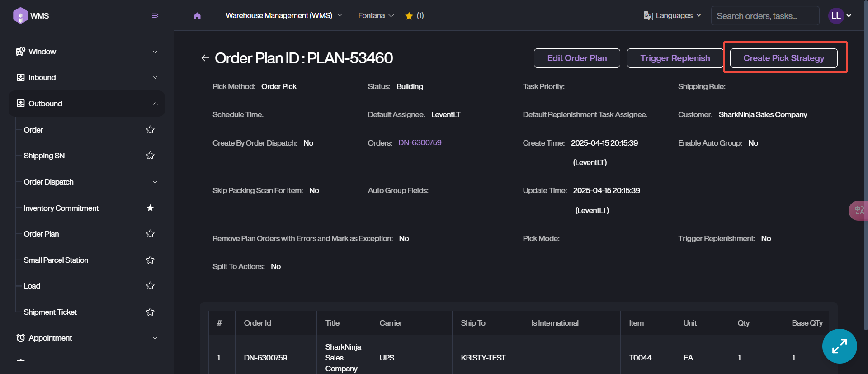Click the gold favorites star in header
This screenshot has height=374, width=868.
click(409, 16)
